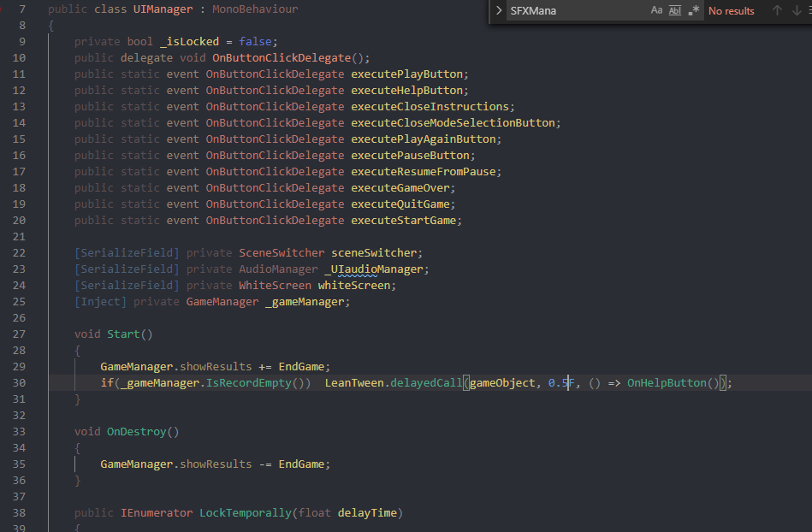
Task: Click the executeCloseInstructions event name
Action: point(430,107)
